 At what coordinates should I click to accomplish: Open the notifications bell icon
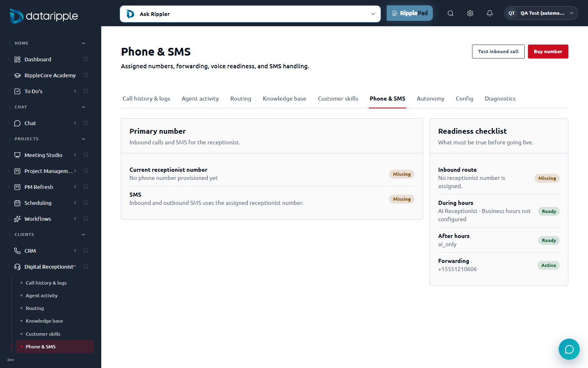pos(490,13)
